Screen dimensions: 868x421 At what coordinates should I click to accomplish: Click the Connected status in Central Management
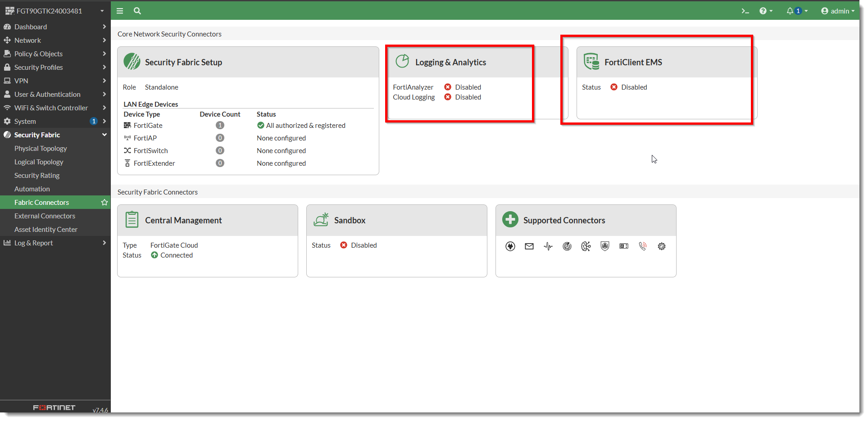coord(176,255)
